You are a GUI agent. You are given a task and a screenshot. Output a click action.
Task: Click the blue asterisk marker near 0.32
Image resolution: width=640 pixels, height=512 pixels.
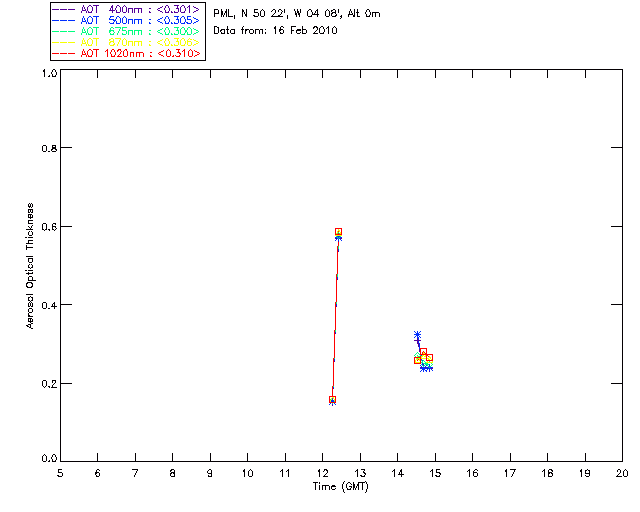[x=417, y=335]
